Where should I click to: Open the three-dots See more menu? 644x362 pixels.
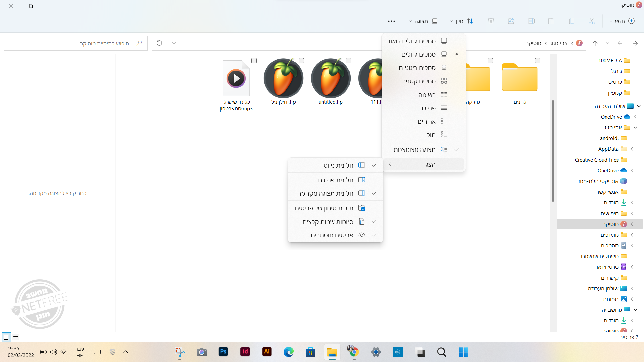coord(391,21)
